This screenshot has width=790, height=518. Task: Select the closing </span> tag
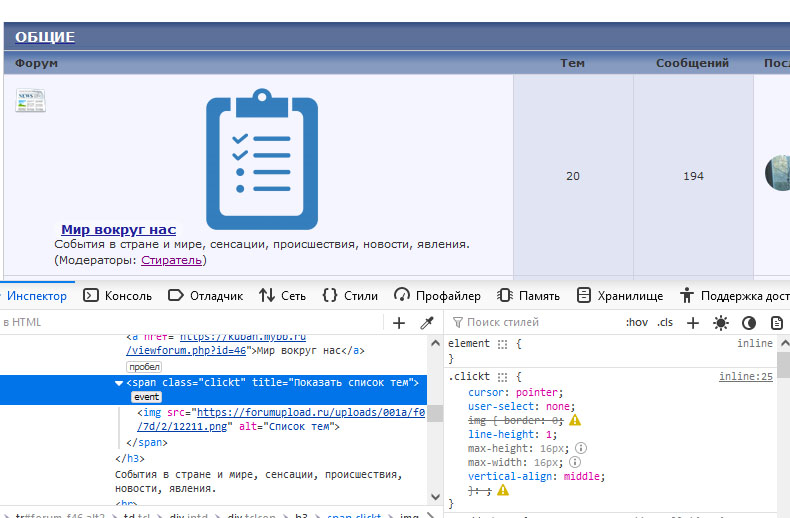147,442
